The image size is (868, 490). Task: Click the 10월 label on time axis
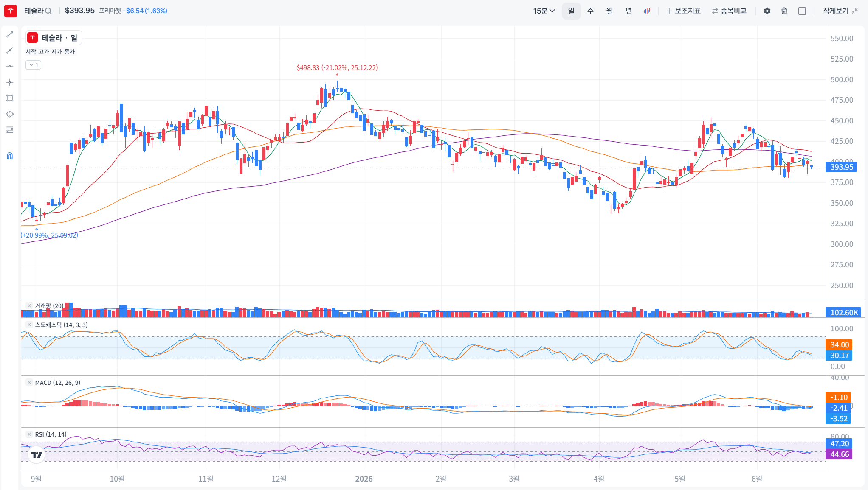pos(117,479)
